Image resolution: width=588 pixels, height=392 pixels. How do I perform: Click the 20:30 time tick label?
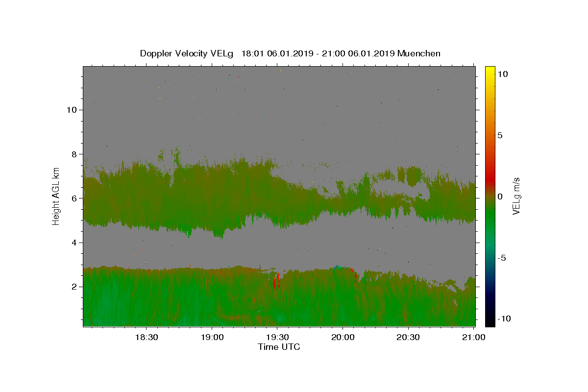408,337
